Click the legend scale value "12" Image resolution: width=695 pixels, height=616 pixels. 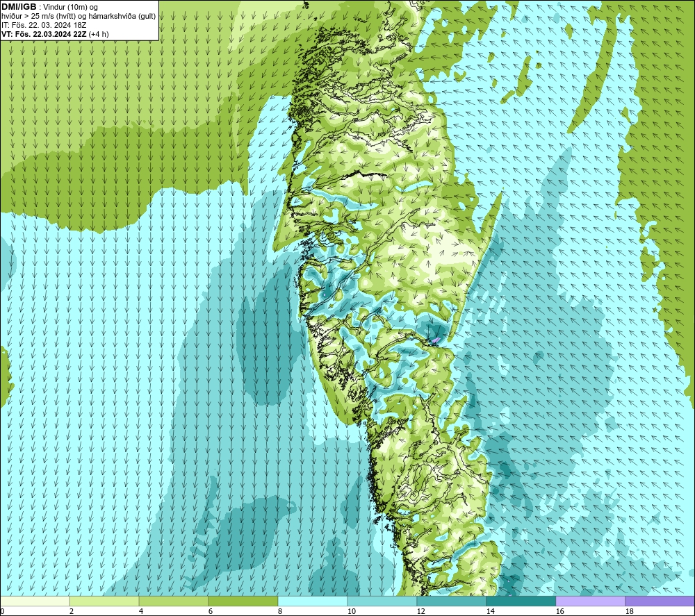pyautogui.click(x=421, y=612)
